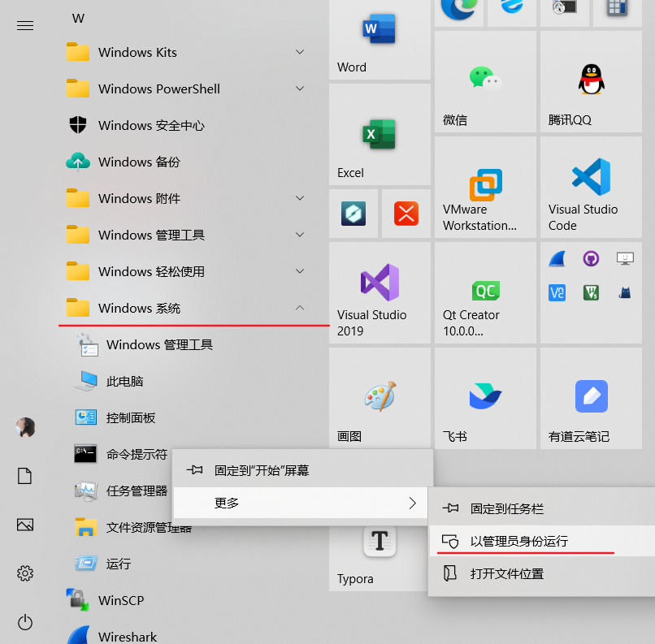Choose 打开文件位置 in the submenu

tap(542, 574)
